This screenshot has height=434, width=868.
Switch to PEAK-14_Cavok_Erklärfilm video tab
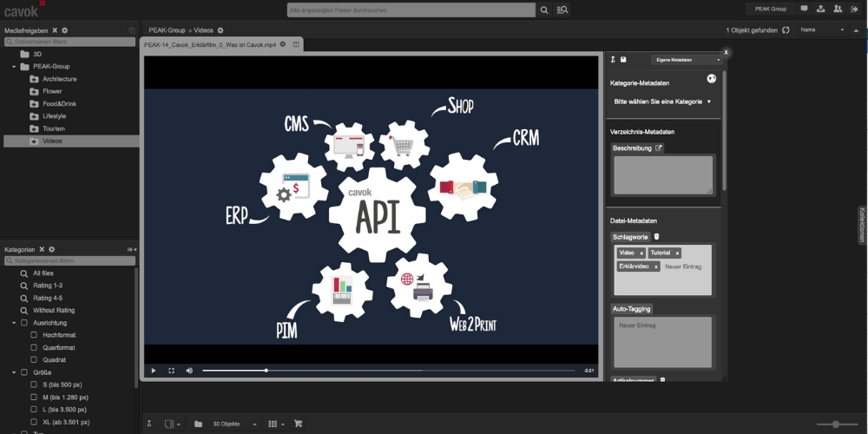click(x=210, y=45)
